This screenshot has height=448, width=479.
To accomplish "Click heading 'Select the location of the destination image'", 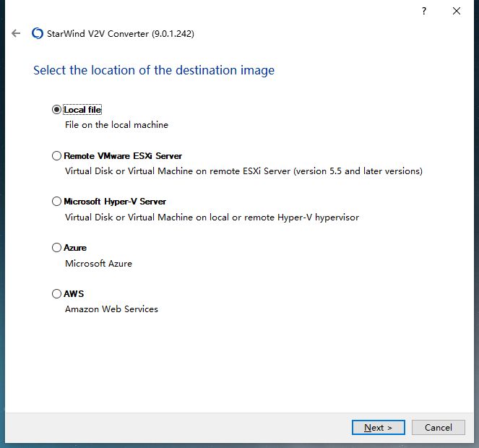I will pos(154,70).
